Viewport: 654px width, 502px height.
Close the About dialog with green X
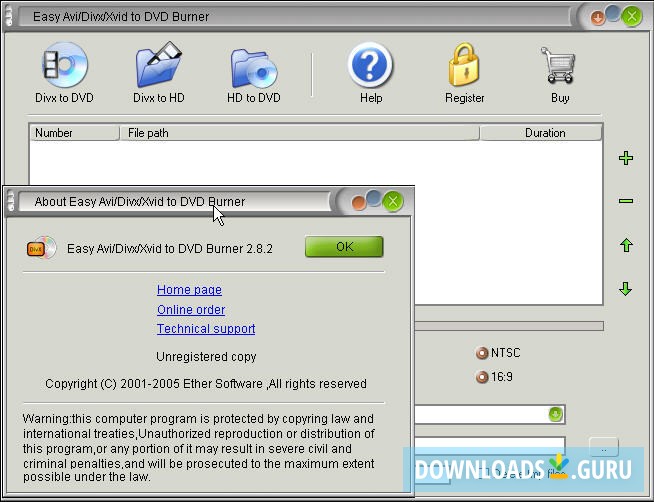(392, 201)
